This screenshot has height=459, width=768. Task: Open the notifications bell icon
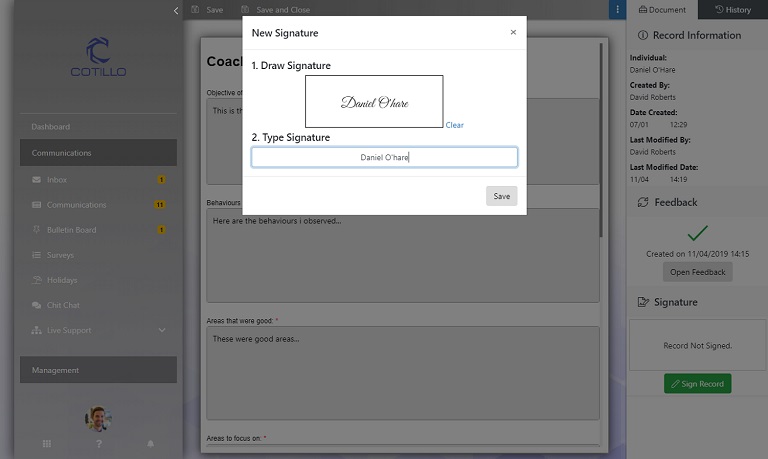click(x=150, y=444)
